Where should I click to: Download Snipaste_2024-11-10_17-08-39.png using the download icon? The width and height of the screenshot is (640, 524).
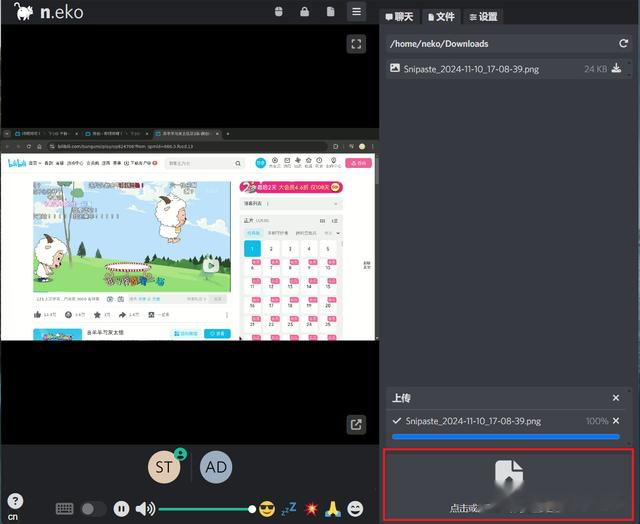616,68
